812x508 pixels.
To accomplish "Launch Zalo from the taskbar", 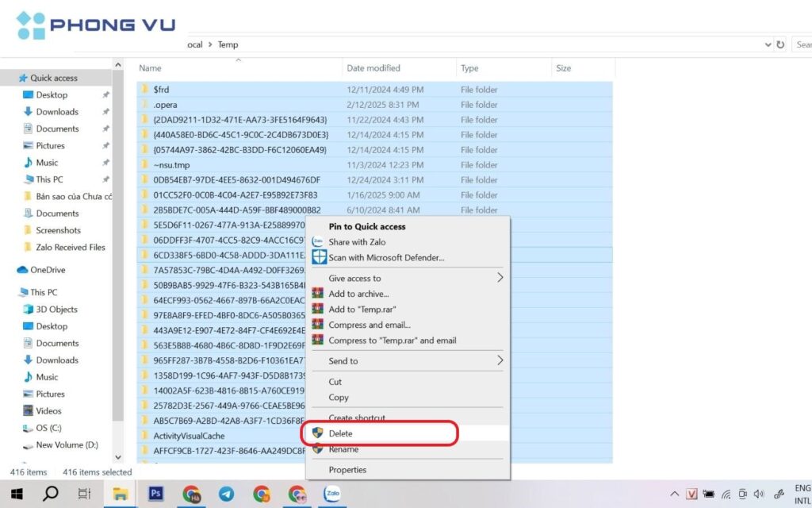I will tap(331, 494).
